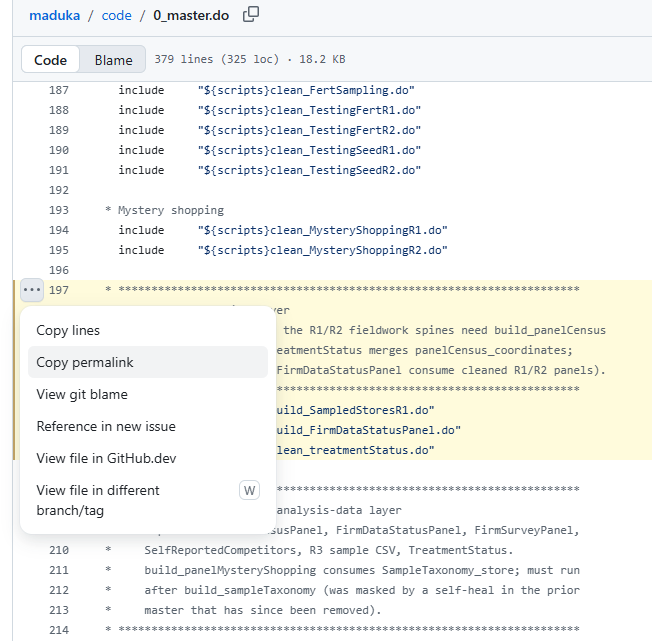Click the clean_TestingSeedR2.do include string
652x641 pixels.
309,170
